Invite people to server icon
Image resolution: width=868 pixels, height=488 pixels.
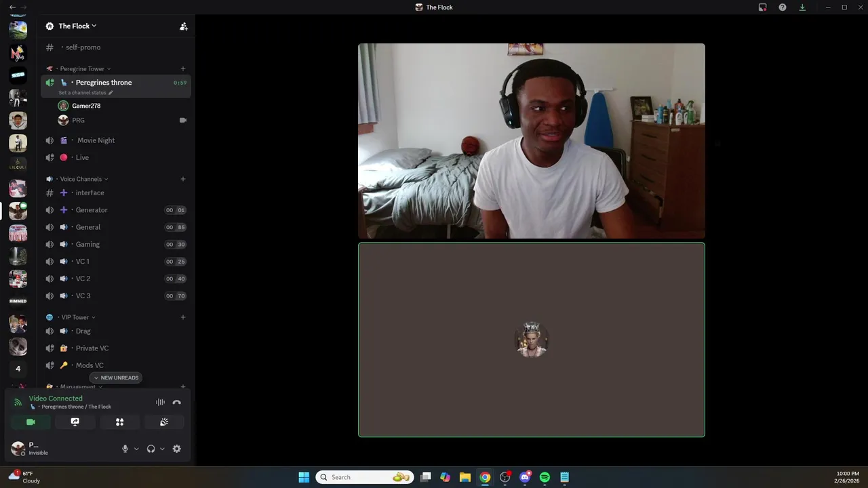tap(183, 26)
